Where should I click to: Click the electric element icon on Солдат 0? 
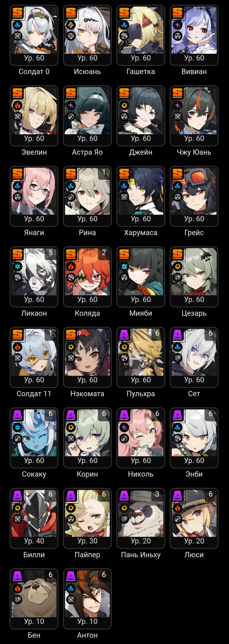pyautogui.click(x=18, y=25)
